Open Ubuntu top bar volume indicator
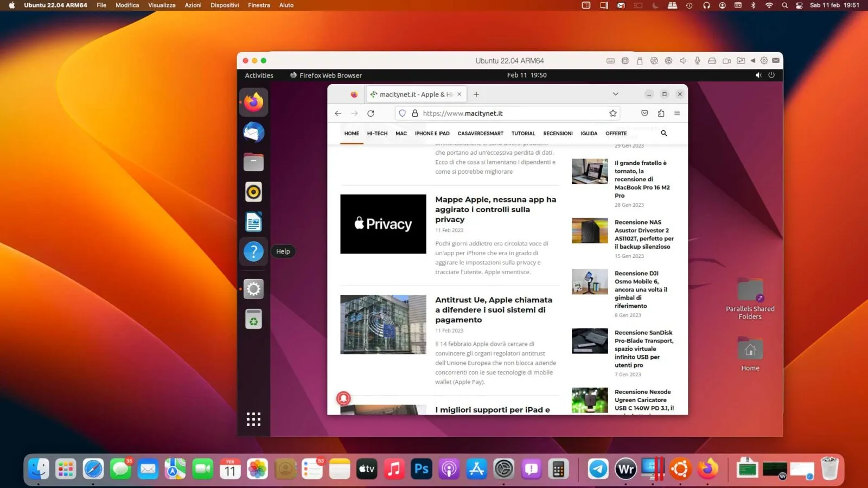Screen dimensions: 868x488 click(758, 75)
